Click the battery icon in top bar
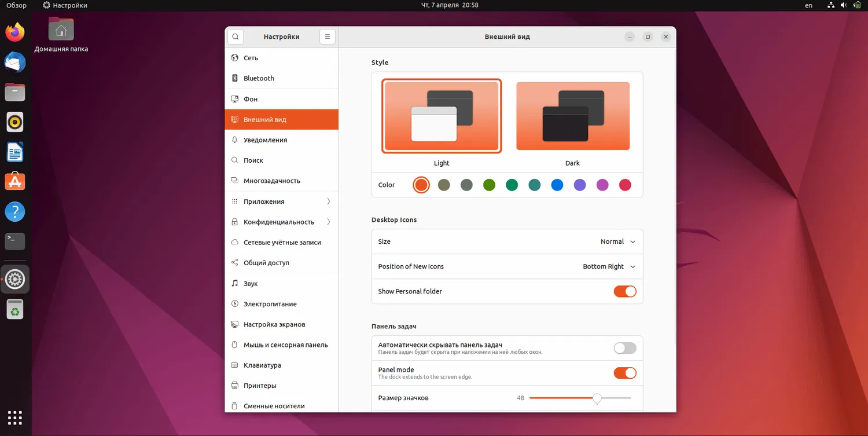The image size is (868, 436). (x=858, y=5)
